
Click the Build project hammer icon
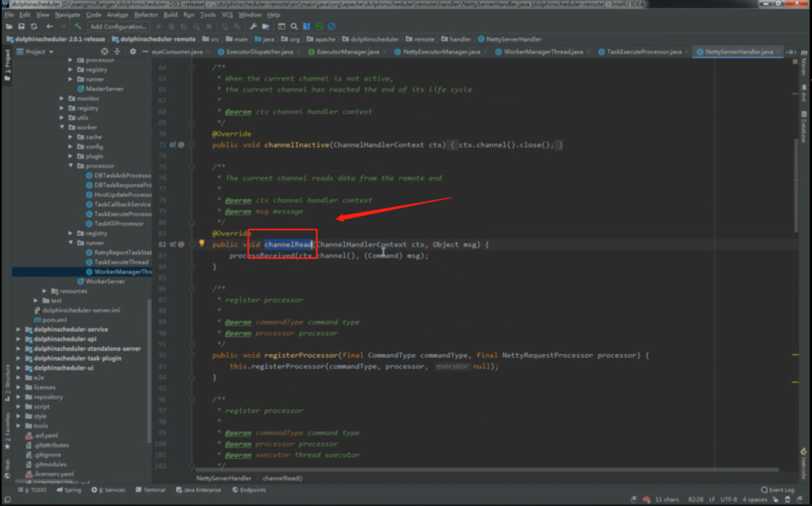(78, 26)
